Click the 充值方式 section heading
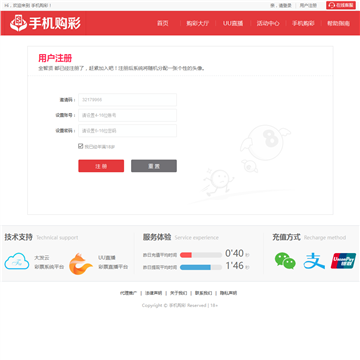The width and height of the screenshot is (360, 360). point(286,237)
